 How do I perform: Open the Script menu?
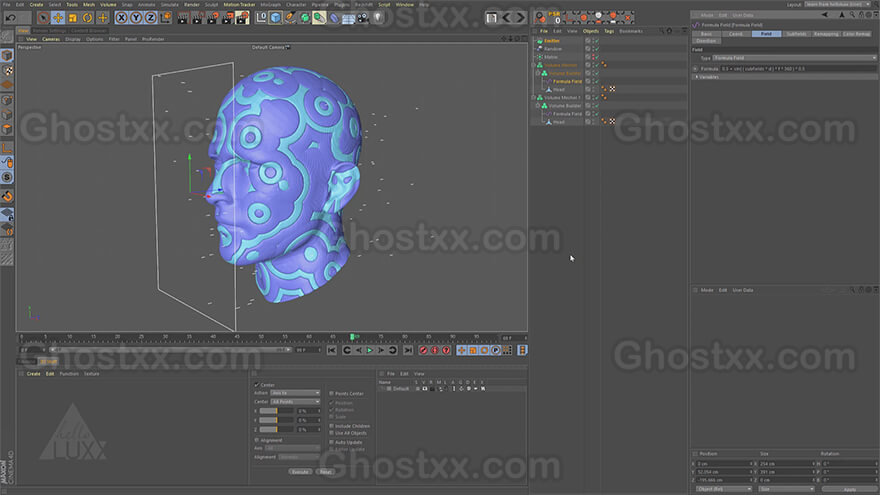click(384, 4)
